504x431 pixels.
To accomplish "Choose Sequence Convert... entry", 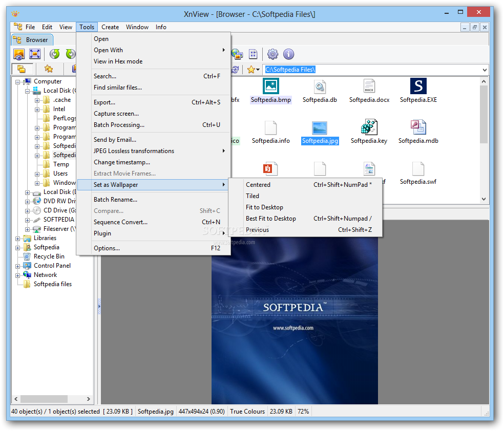I will [x=153, y=222].
